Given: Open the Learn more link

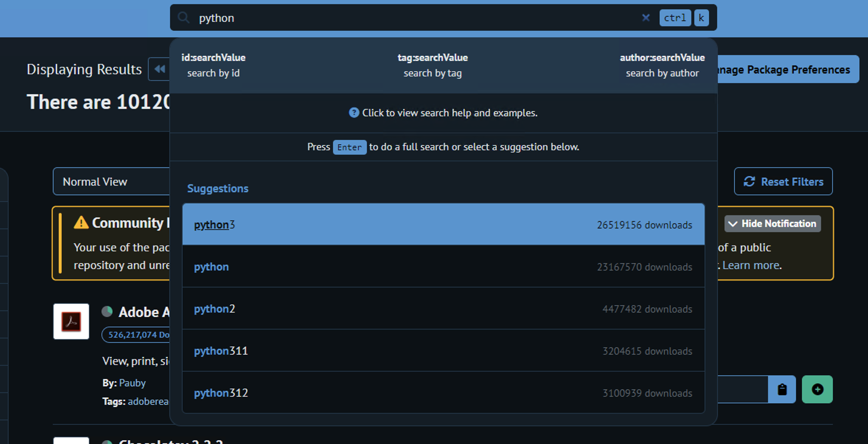Looking at the screenshot, I should (751, 265).
